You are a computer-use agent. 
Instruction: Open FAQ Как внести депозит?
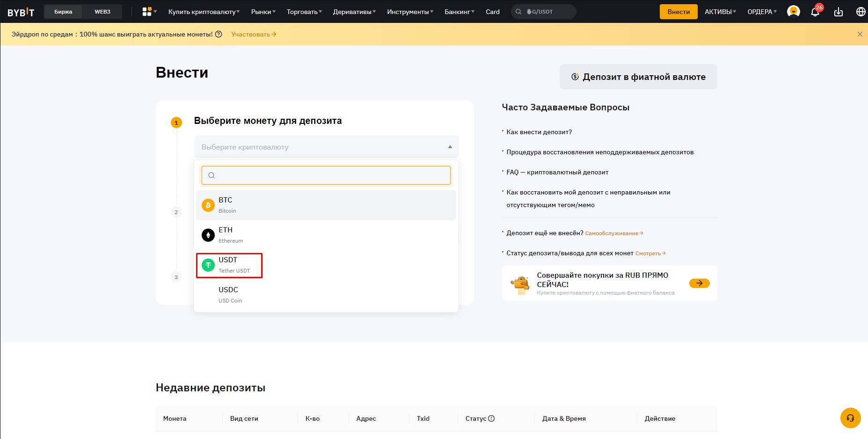point(539,132)
